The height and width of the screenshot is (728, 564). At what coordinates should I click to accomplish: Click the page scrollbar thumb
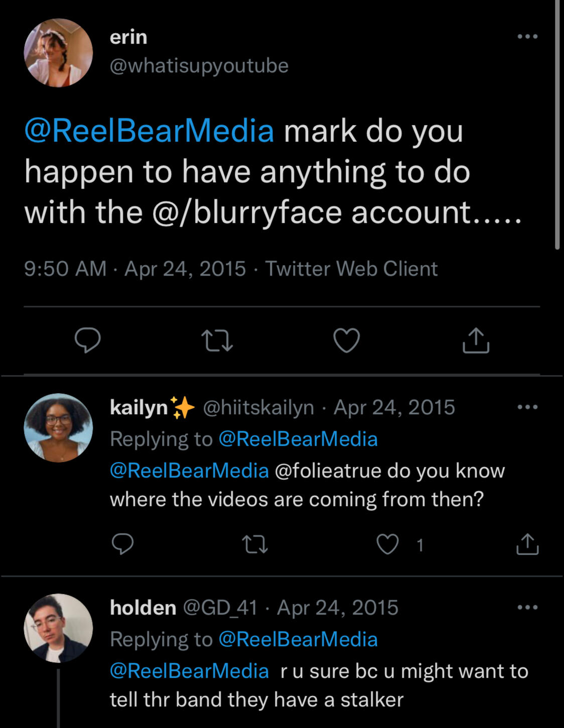point(557,126)
